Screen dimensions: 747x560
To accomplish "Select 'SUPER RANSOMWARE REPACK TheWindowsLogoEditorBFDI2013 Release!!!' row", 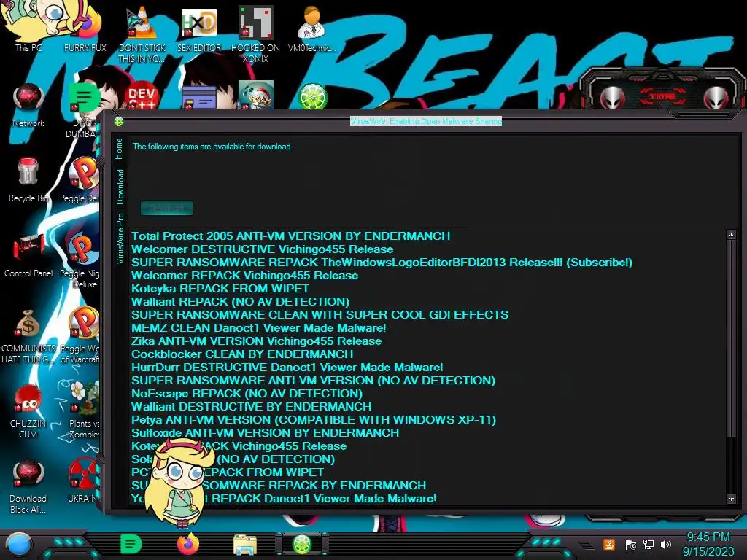I will (x=382, y=262).
